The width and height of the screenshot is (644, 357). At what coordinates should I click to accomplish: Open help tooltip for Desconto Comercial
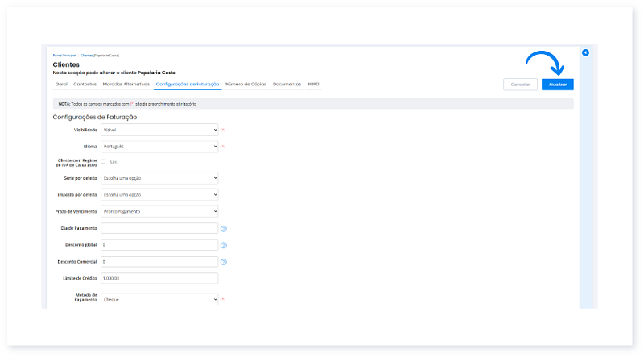pos(224,262)
